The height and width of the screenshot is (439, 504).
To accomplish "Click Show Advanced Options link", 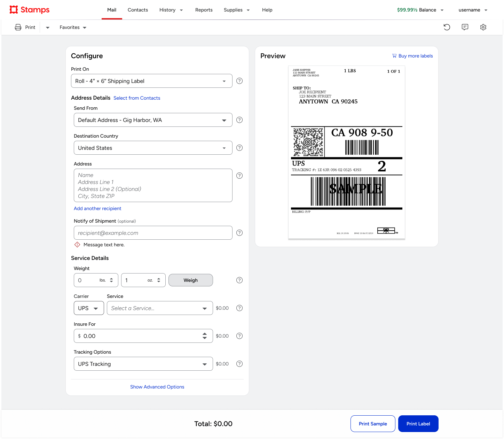I will [157, 387].
